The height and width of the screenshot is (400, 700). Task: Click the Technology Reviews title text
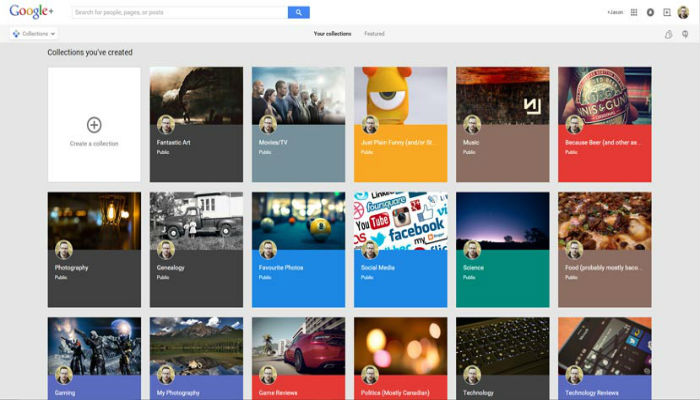coord(592,393)
